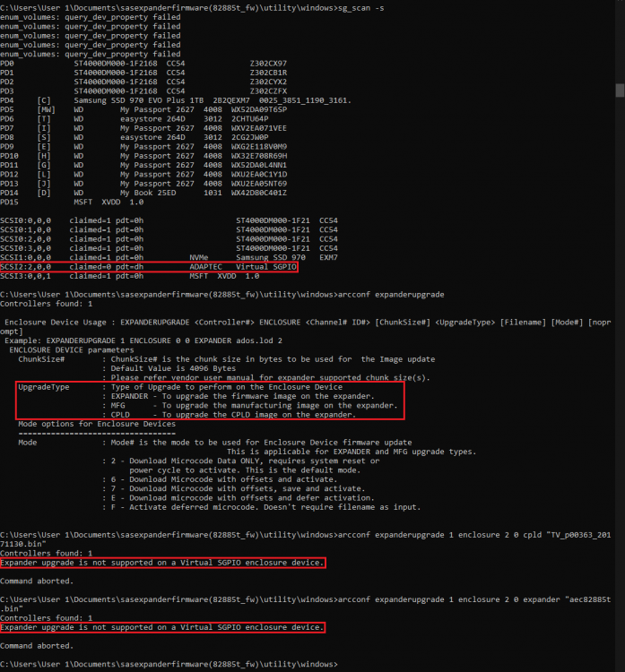This screenshot has width=625, height=672.
Task: Click 'Mode options for Enclosure Devices' heading
Action: [97, 424]
